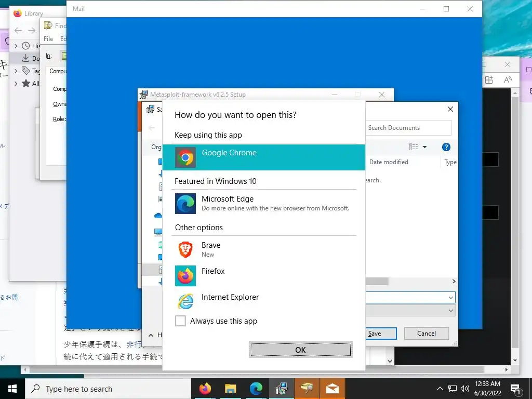532x399 pixels.
Task: Open the clock and date flyout
Action: coord(487,389)
